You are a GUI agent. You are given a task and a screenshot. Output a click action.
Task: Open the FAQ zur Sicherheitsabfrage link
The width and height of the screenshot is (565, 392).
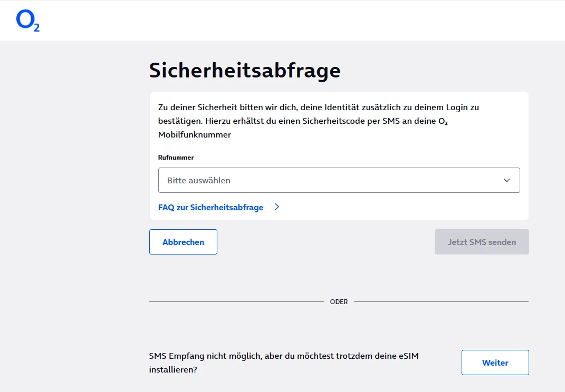tap(210, 208)
